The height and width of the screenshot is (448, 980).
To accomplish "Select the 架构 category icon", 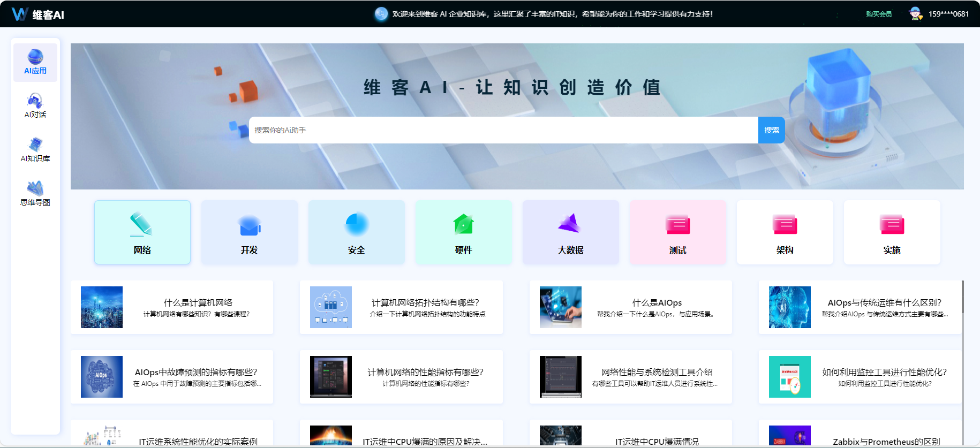I will tap(785, 224).
